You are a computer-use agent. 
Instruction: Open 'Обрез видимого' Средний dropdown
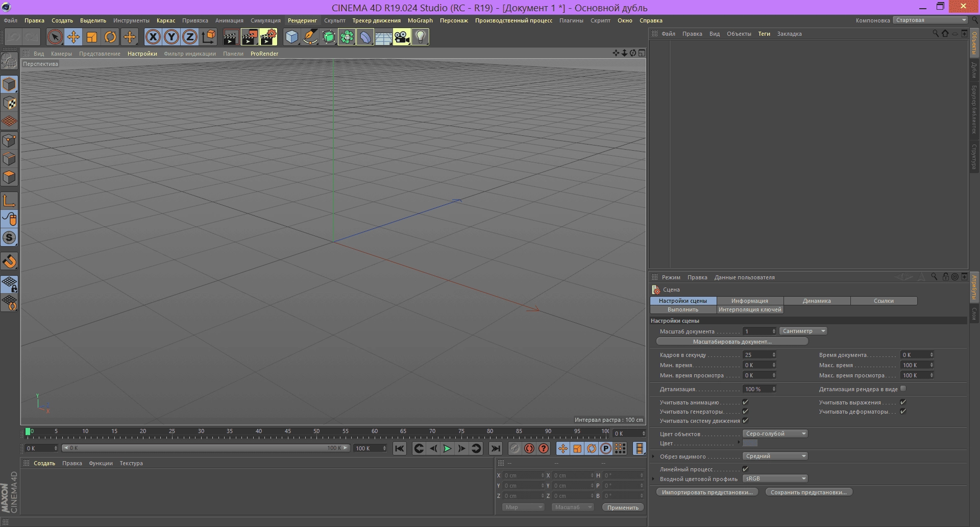coord(775,456)
